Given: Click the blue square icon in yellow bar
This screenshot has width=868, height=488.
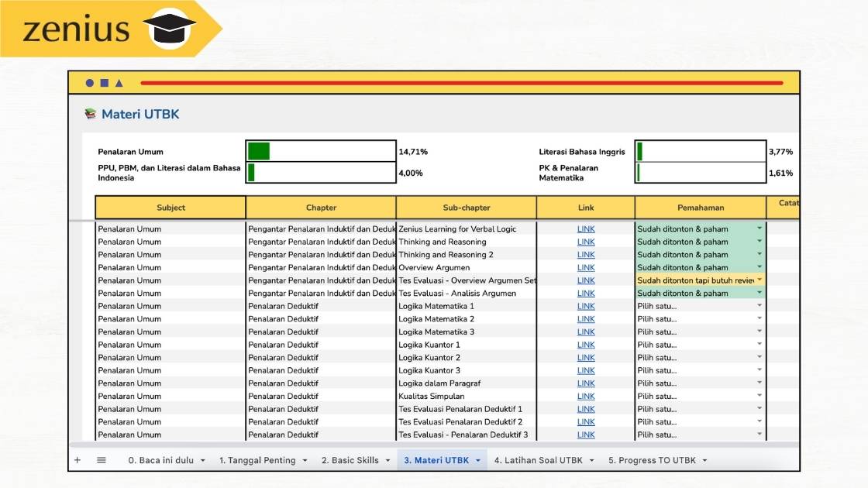Looking at the screenshot, I should pos(104,83).
